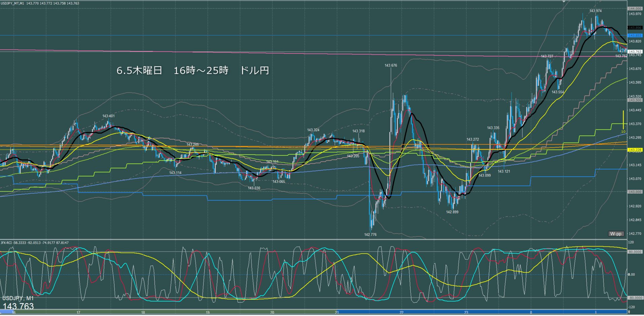The image size is (644, 316).
Task: Select the 143.272 price label
Action: pos(473,140)
